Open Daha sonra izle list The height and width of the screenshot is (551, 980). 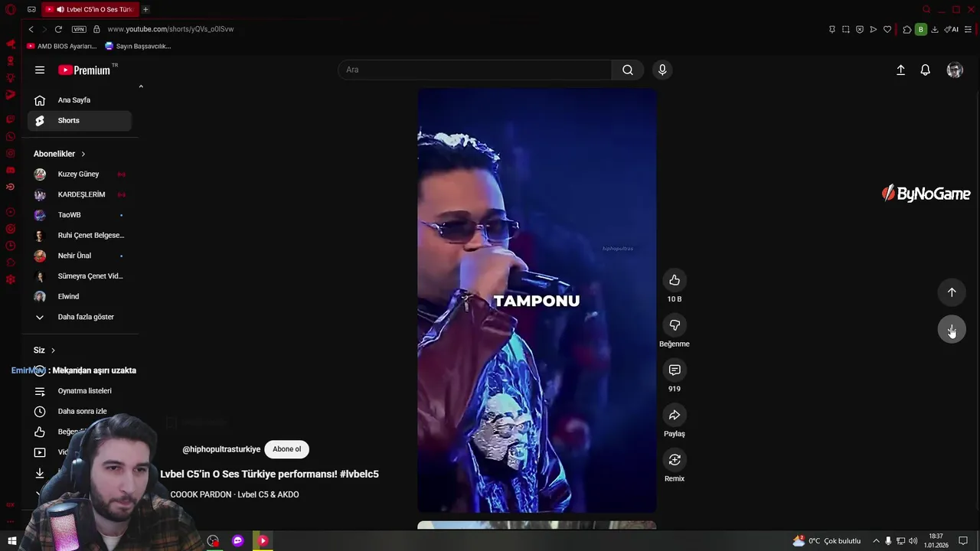80,411
